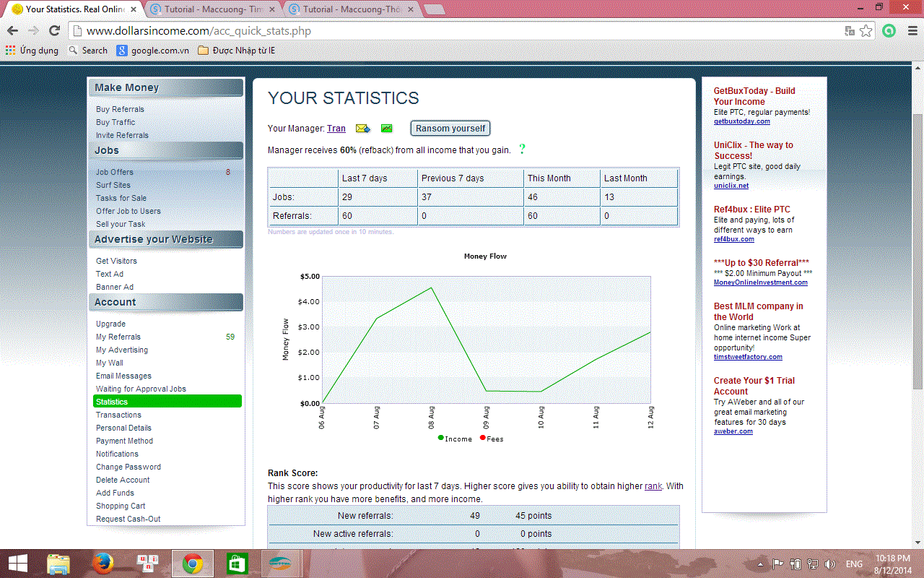Launch Firefox from the taskbar
This screenshot has height=578, width=924.
103,564
